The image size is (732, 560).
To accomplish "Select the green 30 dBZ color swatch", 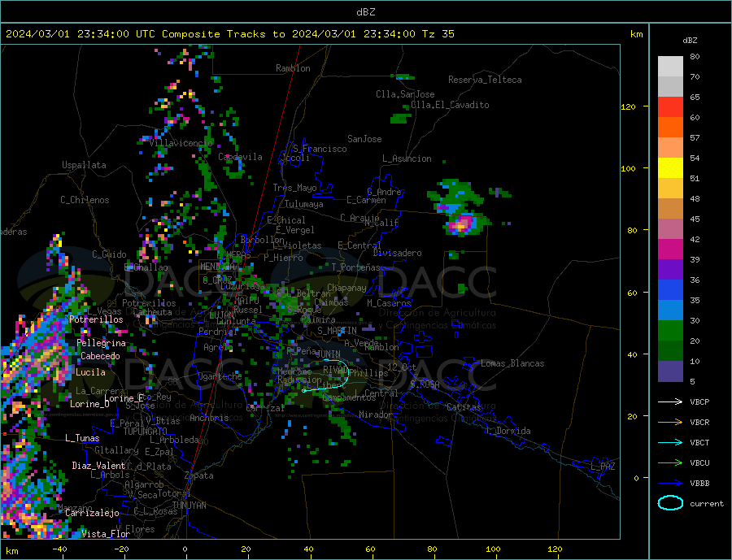I will pyautogui.click(x=670, y=331).
